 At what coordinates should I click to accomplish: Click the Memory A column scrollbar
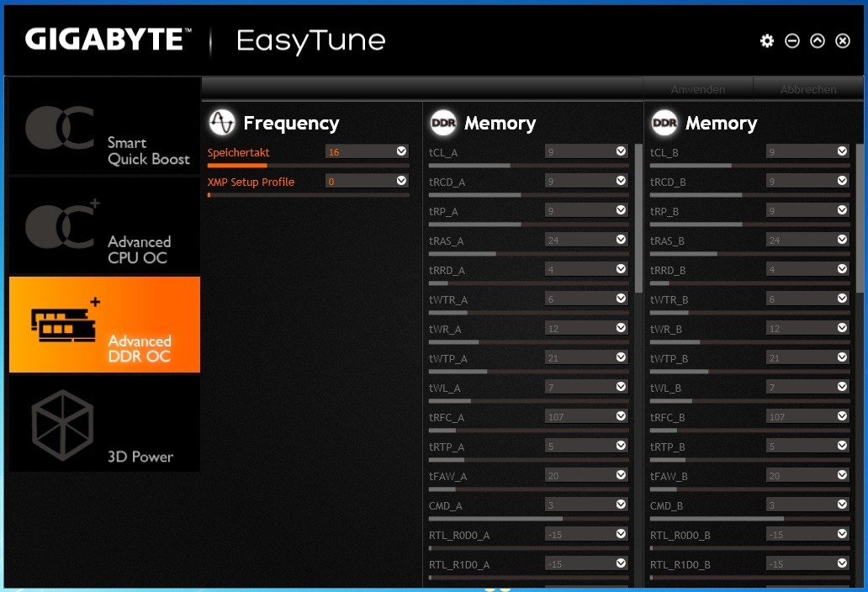(x=638, y=219)
